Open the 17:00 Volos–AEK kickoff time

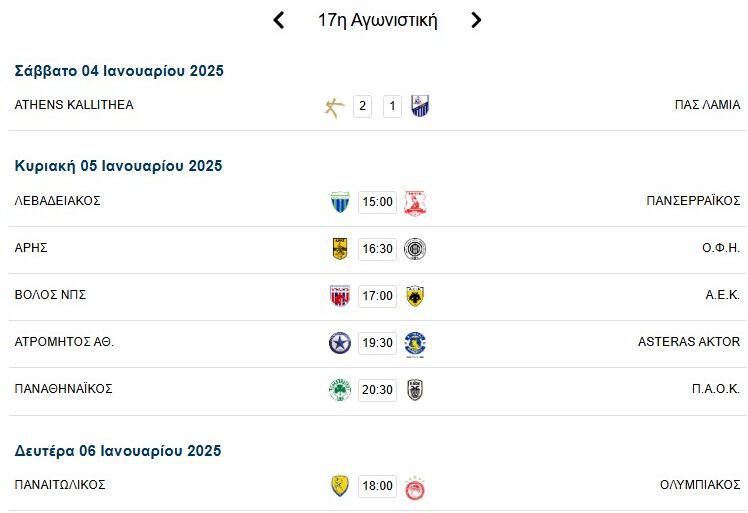[x=377, y=296]
